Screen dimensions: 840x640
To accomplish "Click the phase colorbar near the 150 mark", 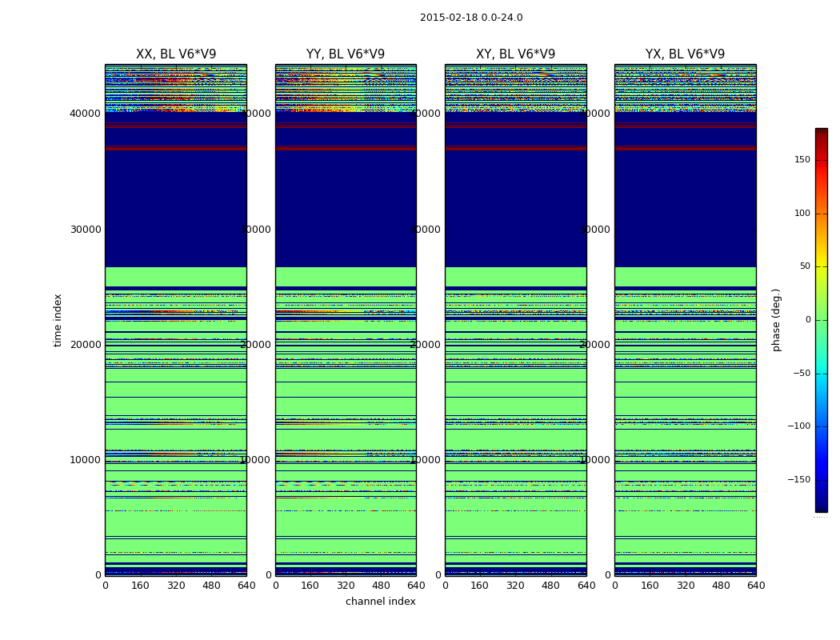I will (822, 160).
